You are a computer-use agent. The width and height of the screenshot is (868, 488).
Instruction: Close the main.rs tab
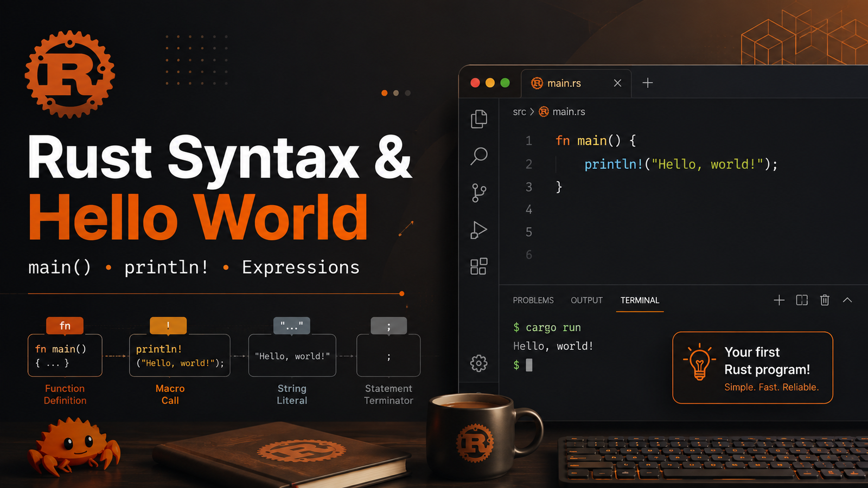click(617, 83)
